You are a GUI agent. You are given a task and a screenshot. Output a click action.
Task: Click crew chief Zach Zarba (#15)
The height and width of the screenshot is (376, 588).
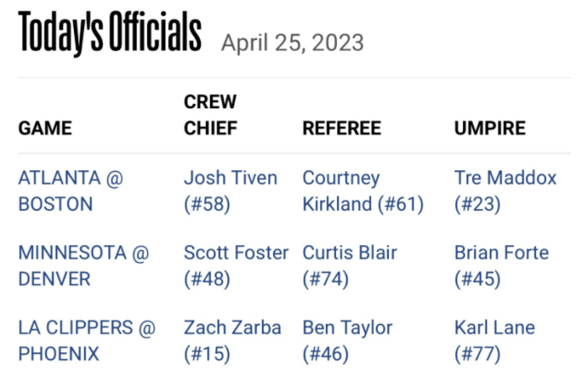pos(232,340)
